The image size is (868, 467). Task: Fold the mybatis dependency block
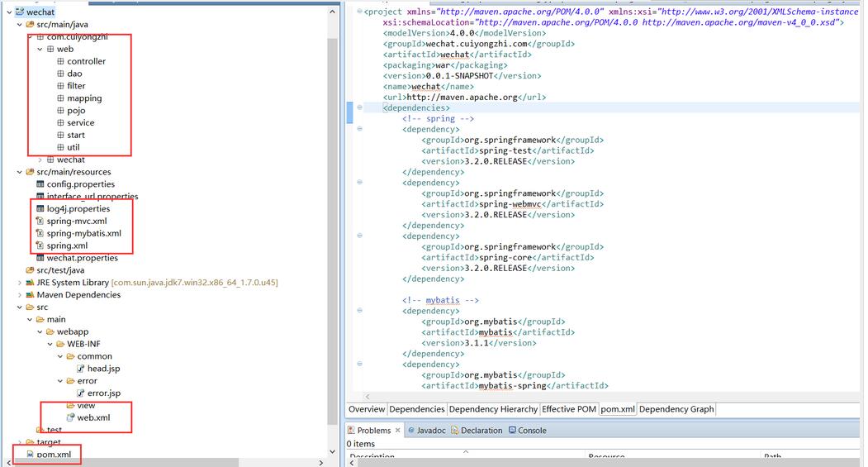(360, 310)
